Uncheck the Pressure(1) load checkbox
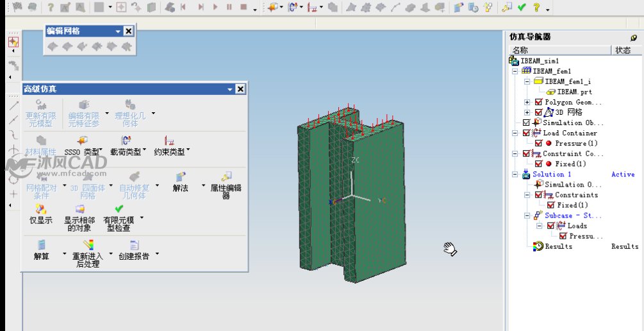644x331 pixels. click(x=538, y=144)
